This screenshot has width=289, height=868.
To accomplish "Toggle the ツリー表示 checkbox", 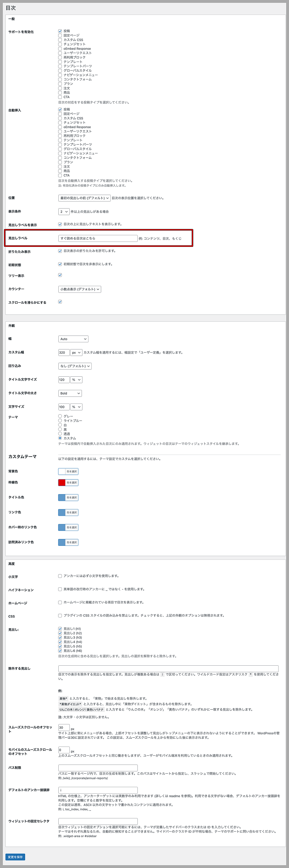I will (x=60, y=275).
